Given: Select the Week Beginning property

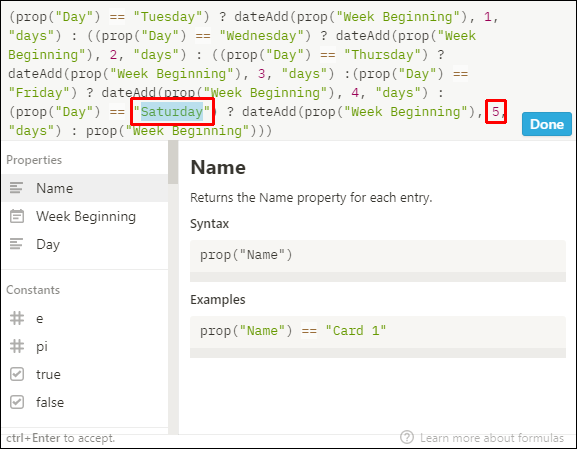Looking at the screenshot, I should (x=85, y=216).
